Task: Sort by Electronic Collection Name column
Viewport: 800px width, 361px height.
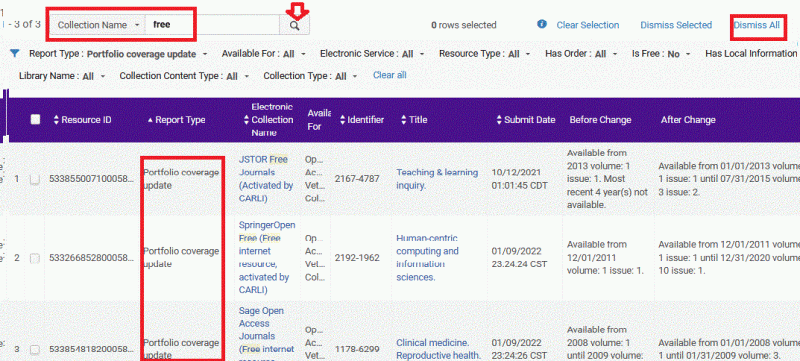Action: [x=269, y=120]
